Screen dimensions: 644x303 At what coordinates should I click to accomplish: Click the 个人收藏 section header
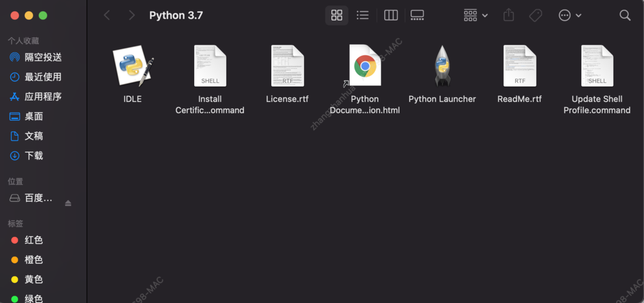pos(24,41)
